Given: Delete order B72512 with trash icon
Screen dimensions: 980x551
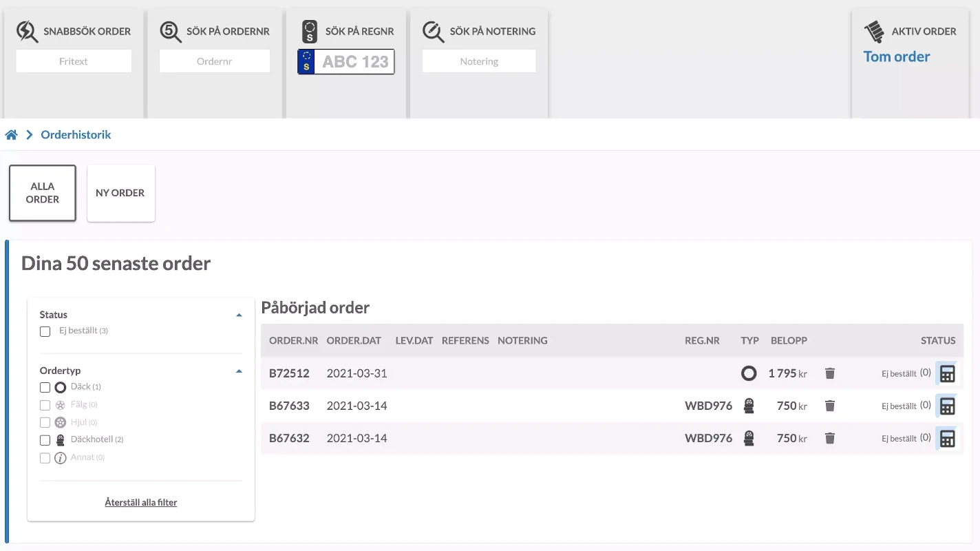Looking at the screenshot, I should click(x=830, y=373).
